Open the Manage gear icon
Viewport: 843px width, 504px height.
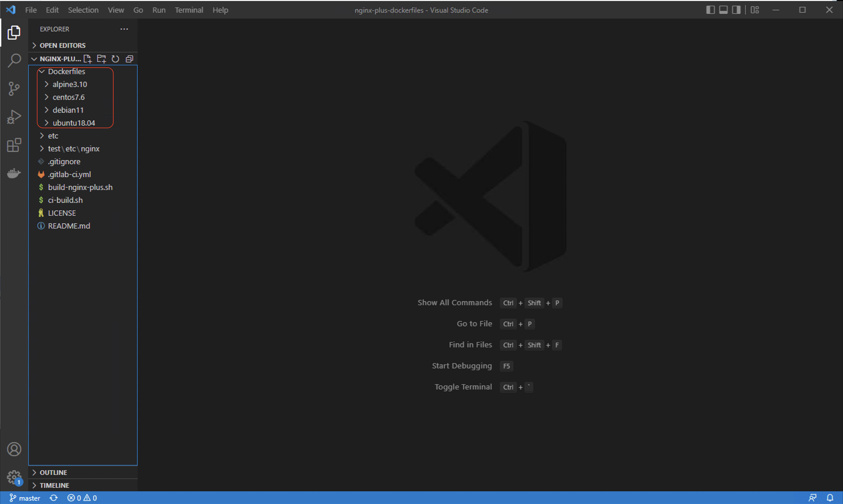[x=14, y=477]
